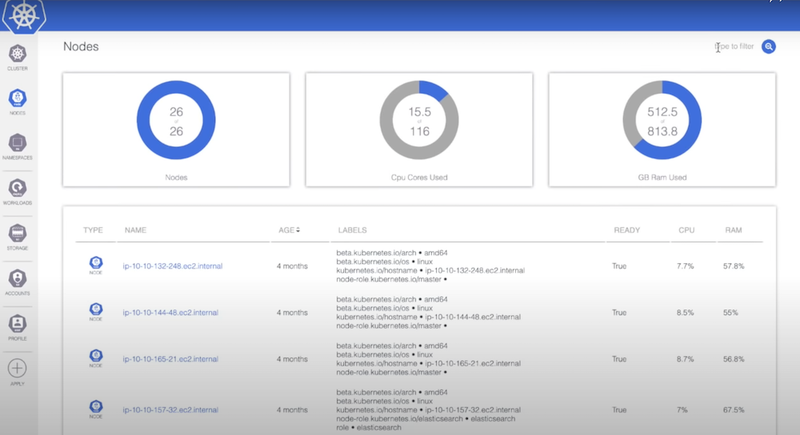Open the Accounts section

(x=17, y=278)
